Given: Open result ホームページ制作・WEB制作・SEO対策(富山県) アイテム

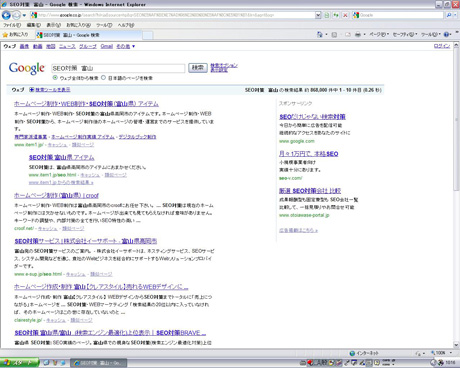Looking at the screenshot, I should click(86, 104).
